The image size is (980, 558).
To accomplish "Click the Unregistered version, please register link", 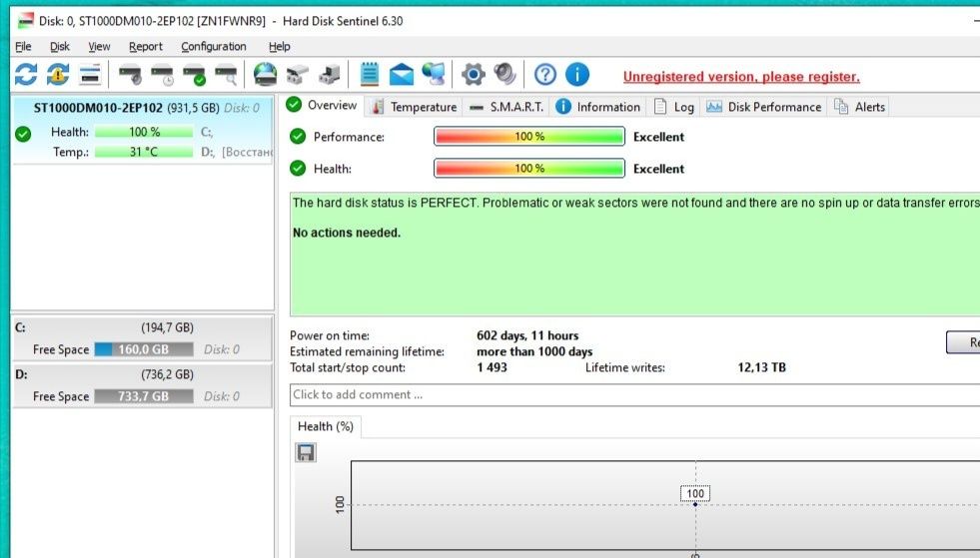I will 741,77.
